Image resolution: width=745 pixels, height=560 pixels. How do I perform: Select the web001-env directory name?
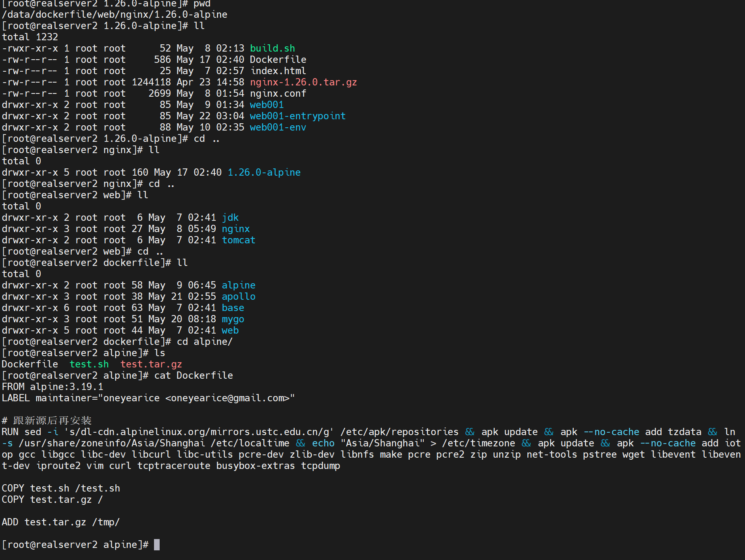pos(278,127)
